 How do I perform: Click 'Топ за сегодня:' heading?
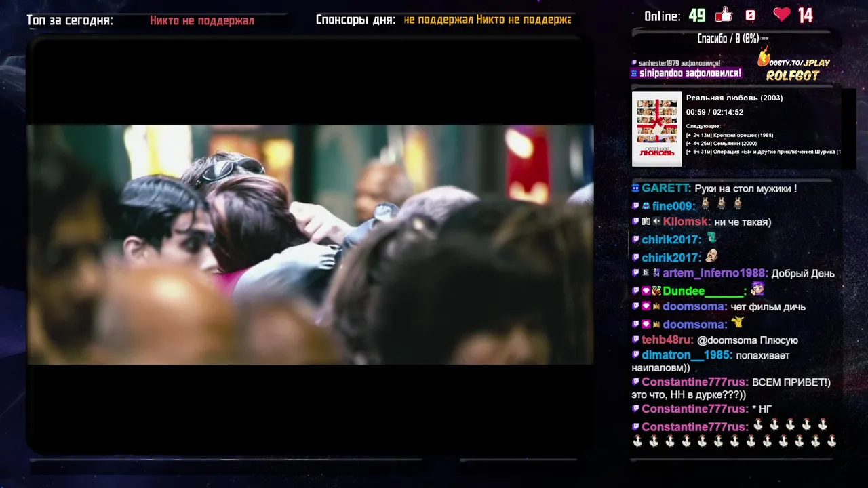70,20
